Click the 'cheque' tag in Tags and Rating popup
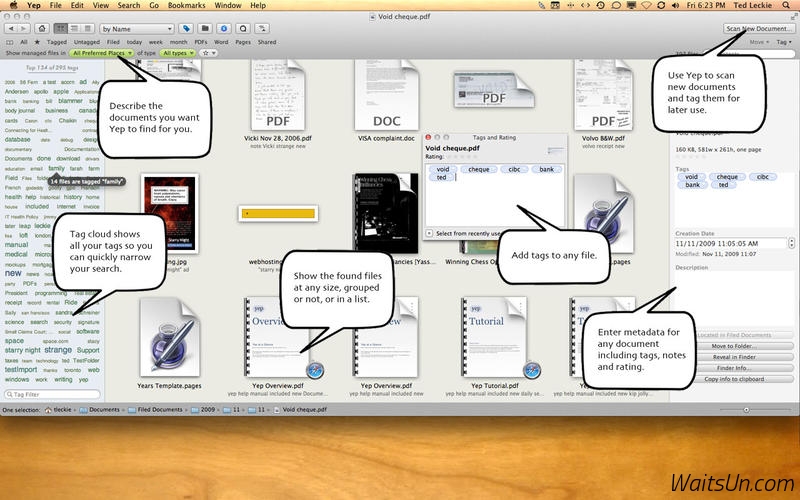Viewport: 800px width, 500px height. click(479, 169)
